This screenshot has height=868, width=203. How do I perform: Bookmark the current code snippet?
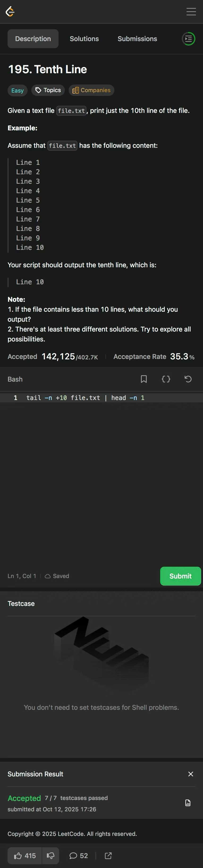click(x=144, y=379)
